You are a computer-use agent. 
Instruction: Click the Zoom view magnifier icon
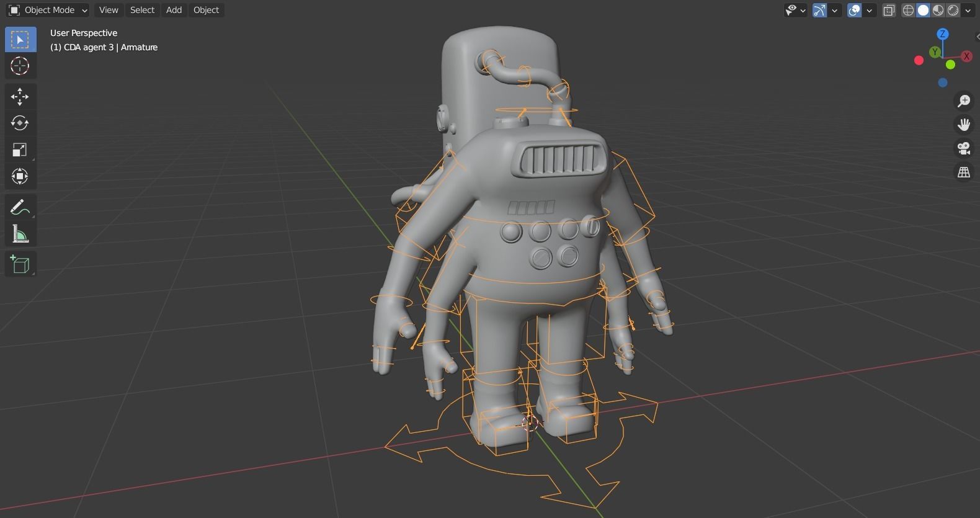tap(964, 100)
